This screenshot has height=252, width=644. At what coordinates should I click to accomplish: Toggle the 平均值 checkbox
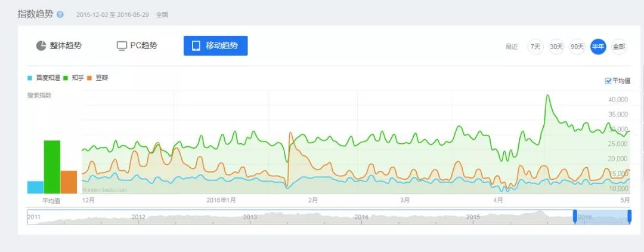[608, 81]
